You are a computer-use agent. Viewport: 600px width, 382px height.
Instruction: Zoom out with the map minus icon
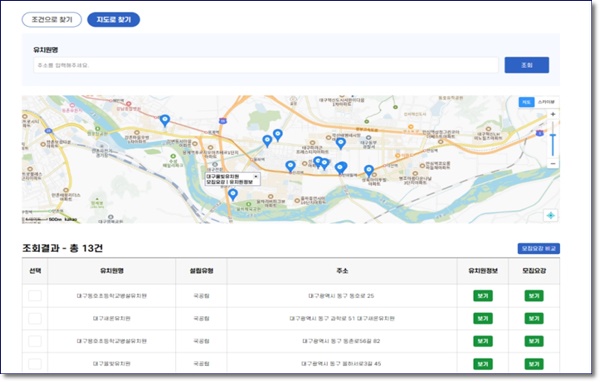click(553, 163)
